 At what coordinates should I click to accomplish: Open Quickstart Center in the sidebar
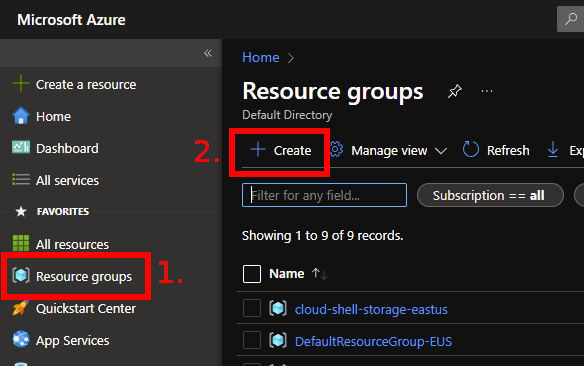(x=86, y=309)
